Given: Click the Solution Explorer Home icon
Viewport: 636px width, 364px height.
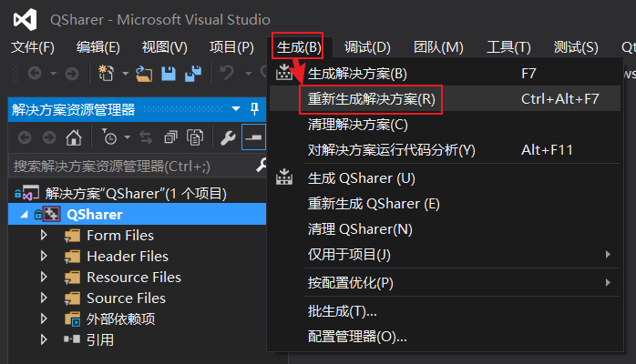Looking at the screenshot, I should click(74, 137).
